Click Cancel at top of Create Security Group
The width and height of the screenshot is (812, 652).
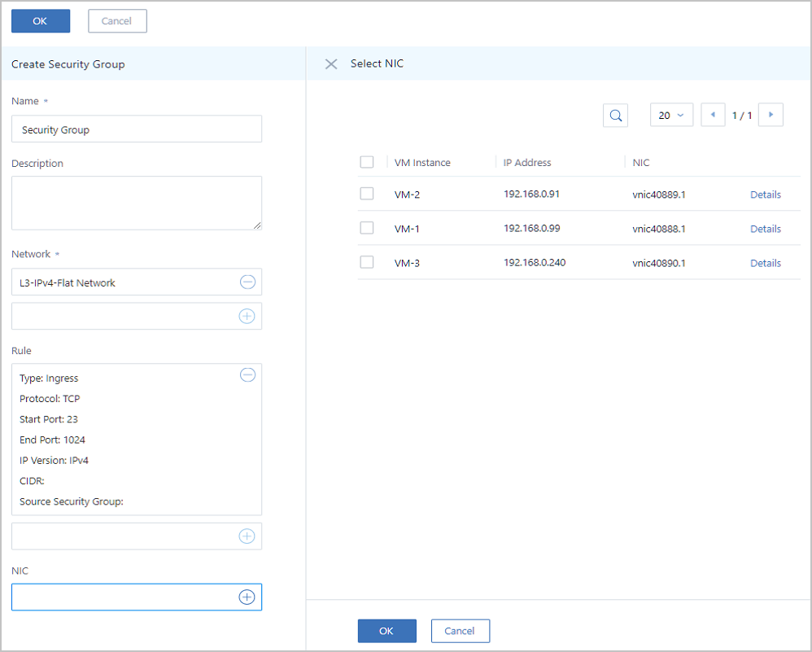(x=117, y=21)
